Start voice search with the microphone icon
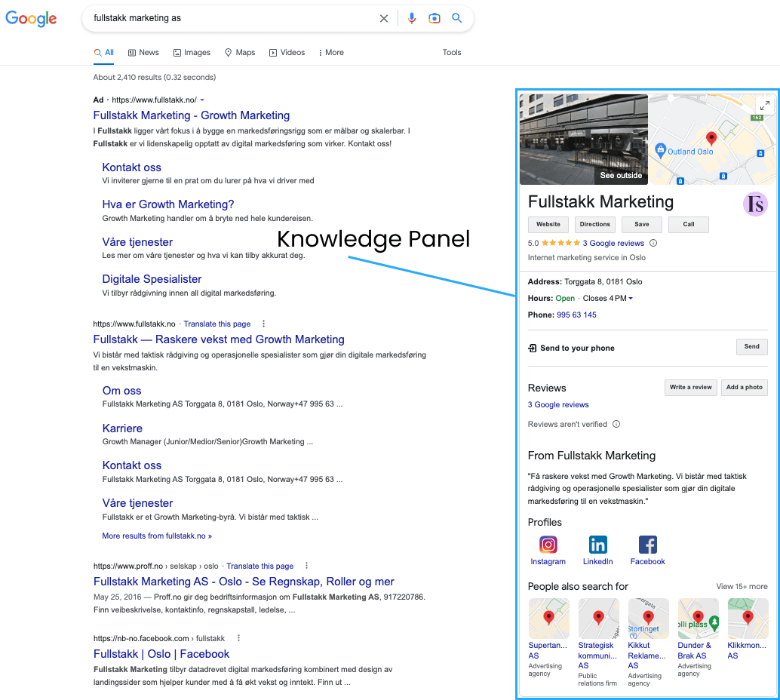 tap(411, 18)
